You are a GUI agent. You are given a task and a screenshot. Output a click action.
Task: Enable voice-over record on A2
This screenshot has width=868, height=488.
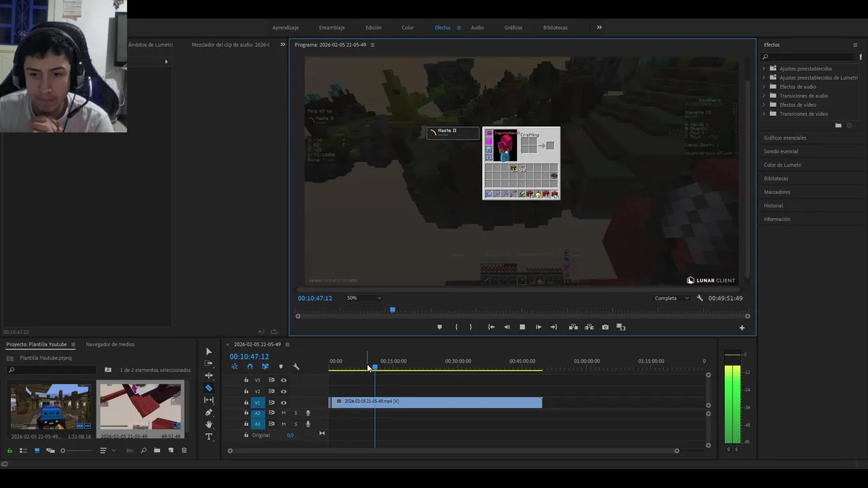pyautogui.click(x=308, y=413)
